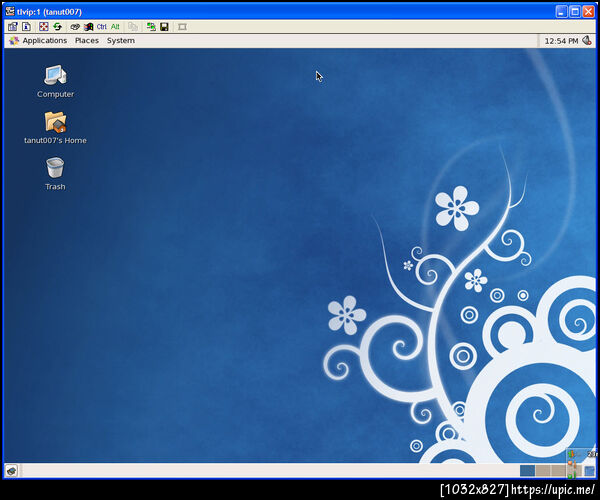600x500 pixels.
Task: Switch to the second workspace in the switcher
Action: pyautogui.click(x=543, y=471)
